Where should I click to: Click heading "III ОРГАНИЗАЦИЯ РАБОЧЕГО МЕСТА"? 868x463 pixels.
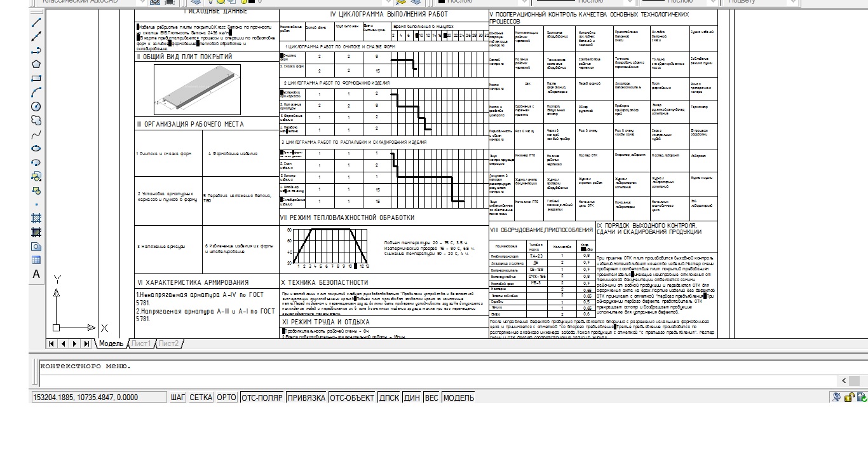190,124
